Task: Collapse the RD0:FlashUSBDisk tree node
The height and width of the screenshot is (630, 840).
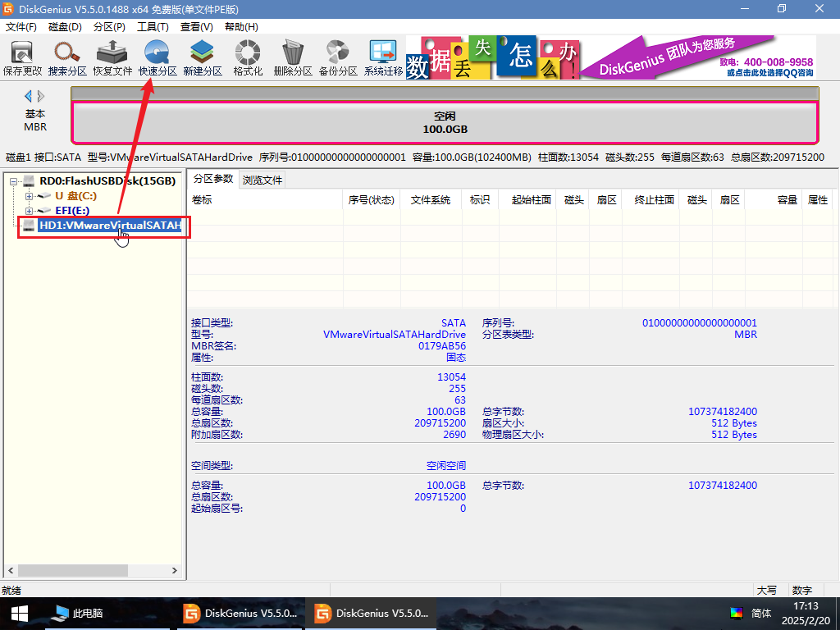Action: pos(14,181)
